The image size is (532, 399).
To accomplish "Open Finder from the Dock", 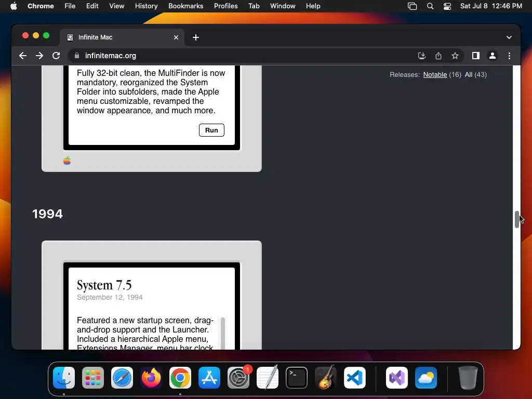I will click(x=64, y=378).
